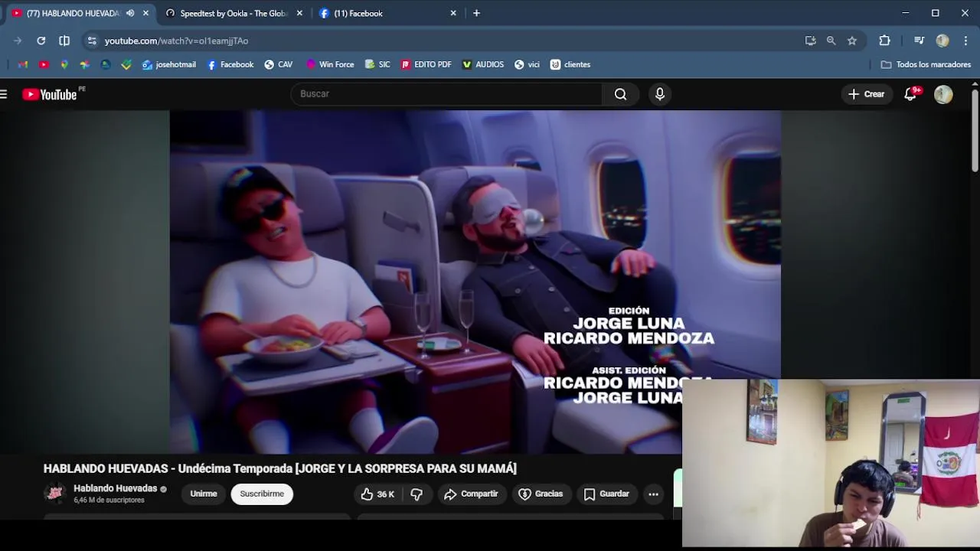This screenshot has height=551, width=980.
Task: Open EDITO PDF bookmark
Action: 426,64
